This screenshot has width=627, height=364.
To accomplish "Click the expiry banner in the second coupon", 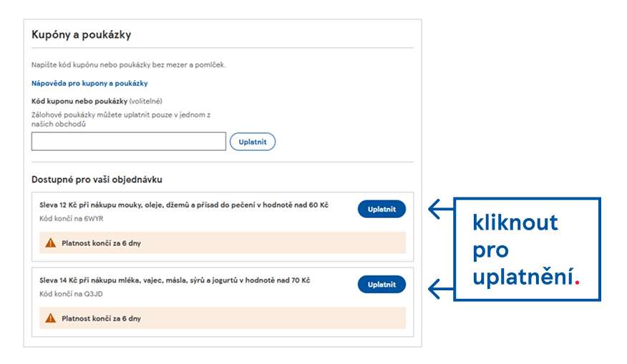I will click(223, 318).
